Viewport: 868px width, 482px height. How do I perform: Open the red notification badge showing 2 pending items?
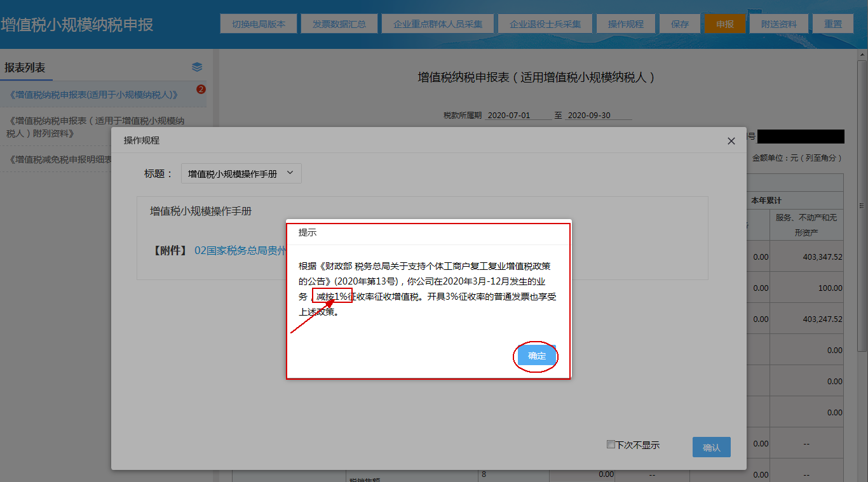[x=201, y=90]
